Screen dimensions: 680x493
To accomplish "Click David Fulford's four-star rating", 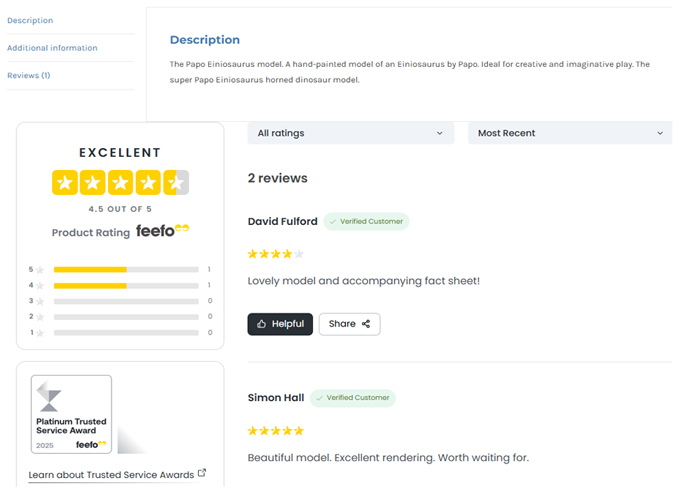I will [x=275, y=254].
